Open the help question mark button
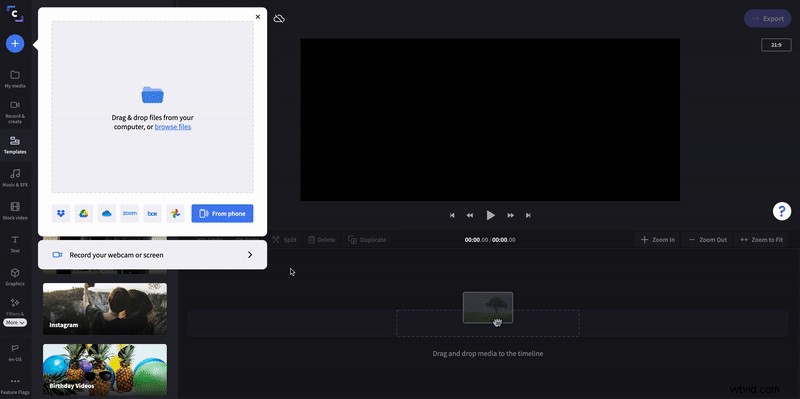The height and width of the screenshot is (399, 800). click(x=782, y=211)
